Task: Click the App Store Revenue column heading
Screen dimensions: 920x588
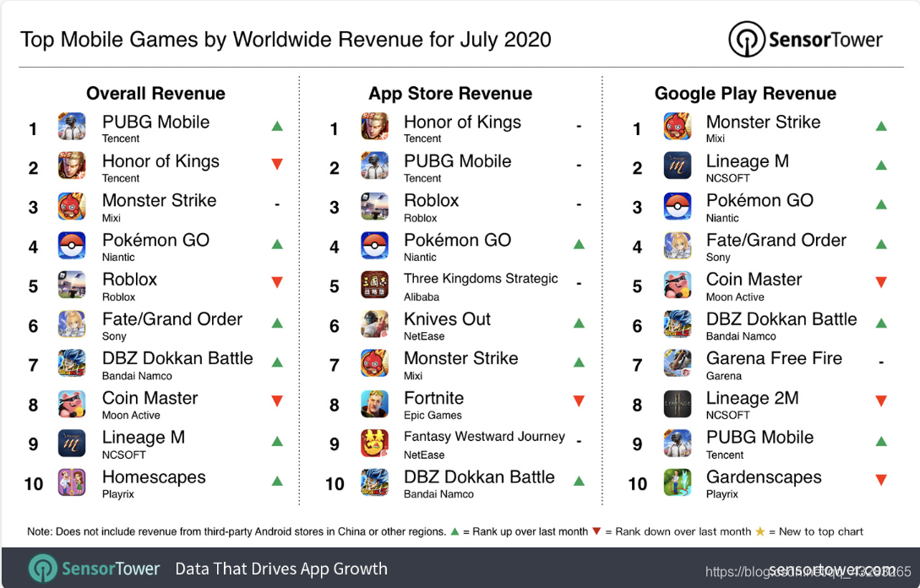Action: (450, 93)
